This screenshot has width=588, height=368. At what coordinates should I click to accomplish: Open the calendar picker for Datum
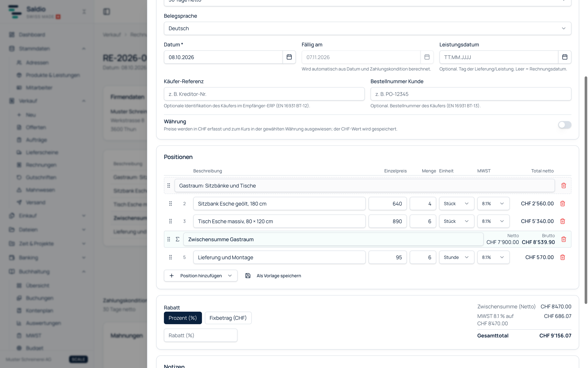289,57
